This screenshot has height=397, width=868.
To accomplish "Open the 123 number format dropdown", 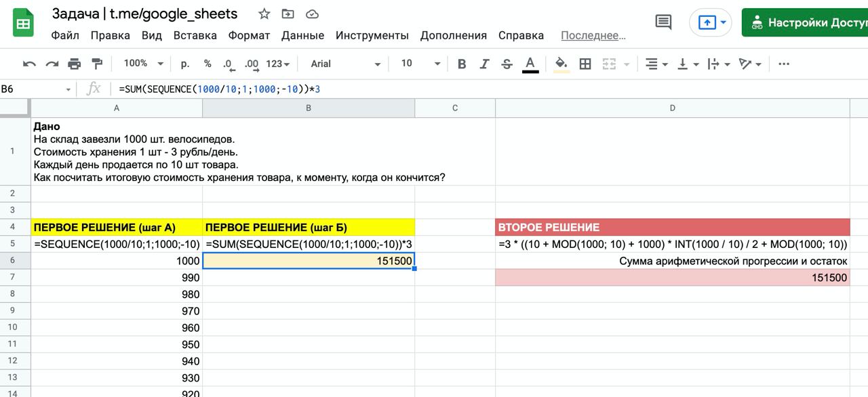I will [277, 64].
